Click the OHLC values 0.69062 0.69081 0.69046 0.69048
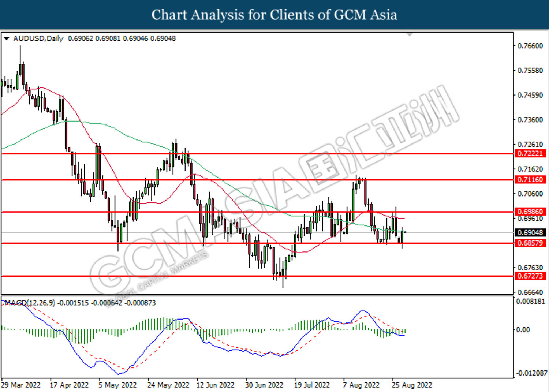Screen dimensions: 549x392 pyautogui.click(x=122, y=38)
